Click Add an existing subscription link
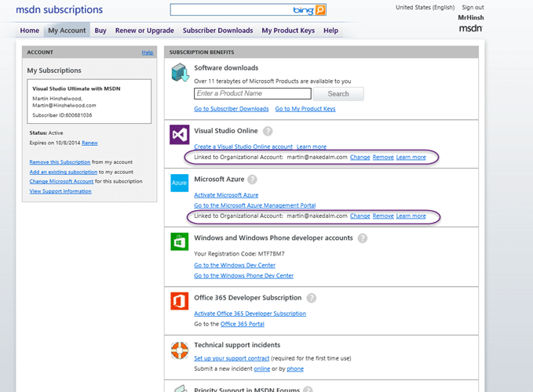Screen dimensions: 533x392 tap(64, 172)
